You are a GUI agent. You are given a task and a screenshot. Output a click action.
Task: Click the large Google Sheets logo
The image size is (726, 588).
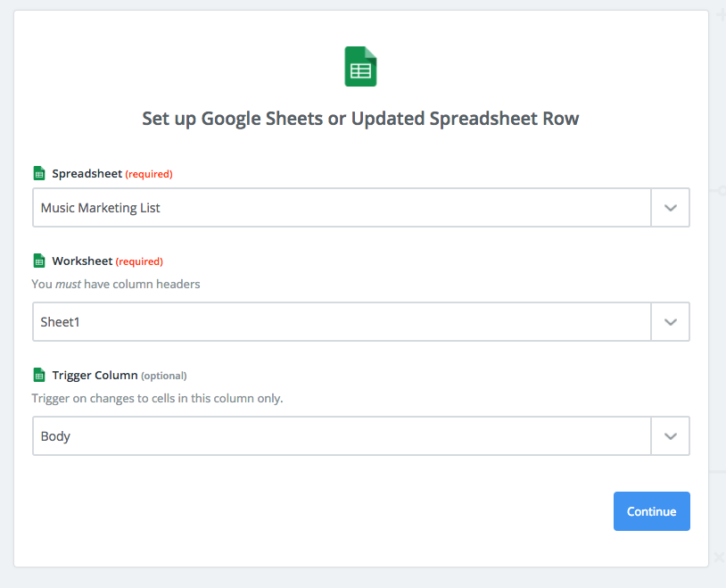coord(360,67)
